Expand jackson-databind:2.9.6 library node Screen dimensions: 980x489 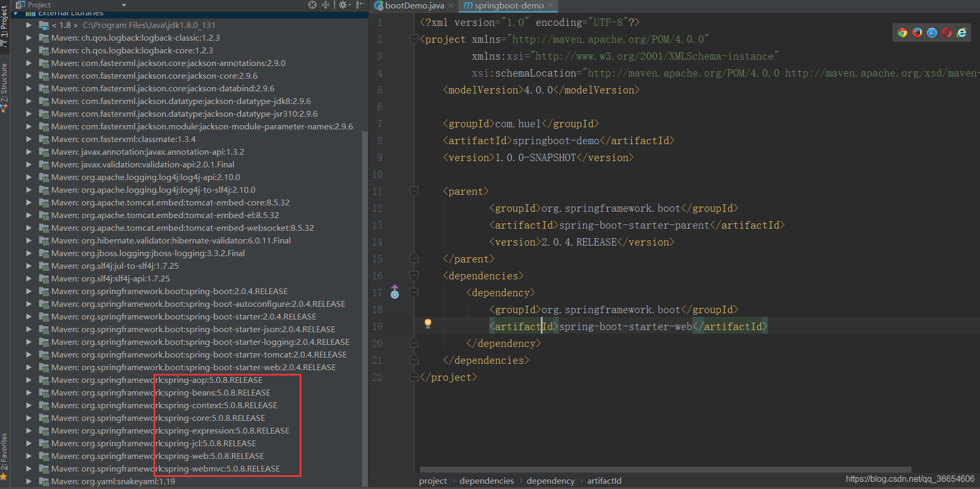28,88
